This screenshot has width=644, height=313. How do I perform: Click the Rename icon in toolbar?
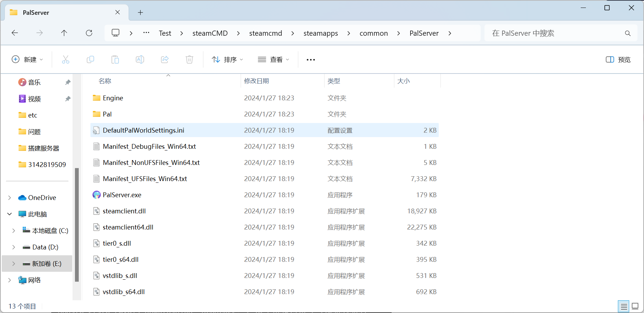pos(140,59)
